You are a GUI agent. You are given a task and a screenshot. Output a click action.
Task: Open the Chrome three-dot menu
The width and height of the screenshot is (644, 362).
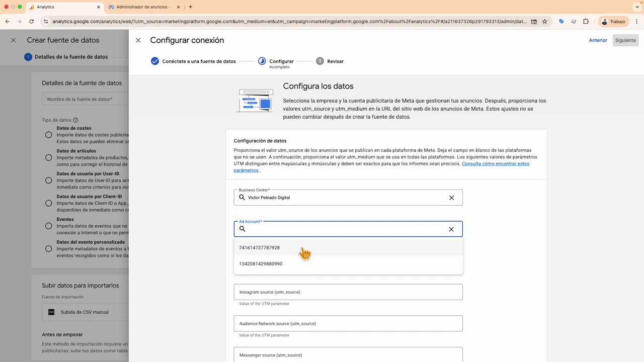(637, 22)
